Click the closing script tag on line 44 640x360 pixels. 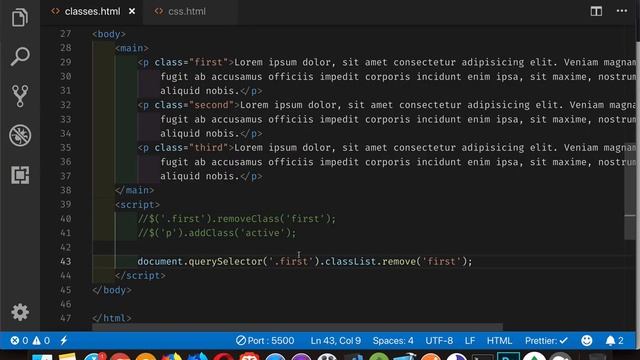[x=140, y=276]
